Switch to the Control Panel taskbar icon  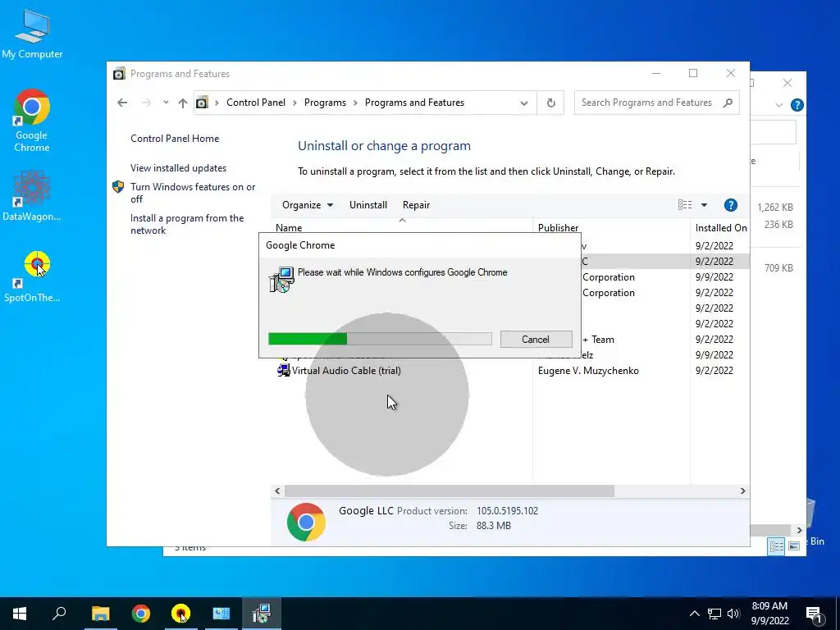coord(221,614)
